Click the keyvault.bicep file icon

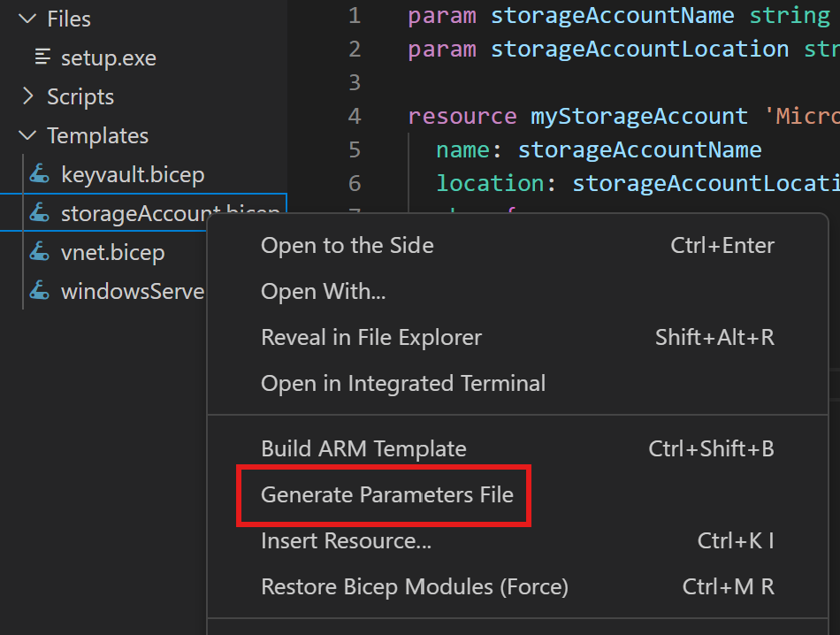point(40,175)
